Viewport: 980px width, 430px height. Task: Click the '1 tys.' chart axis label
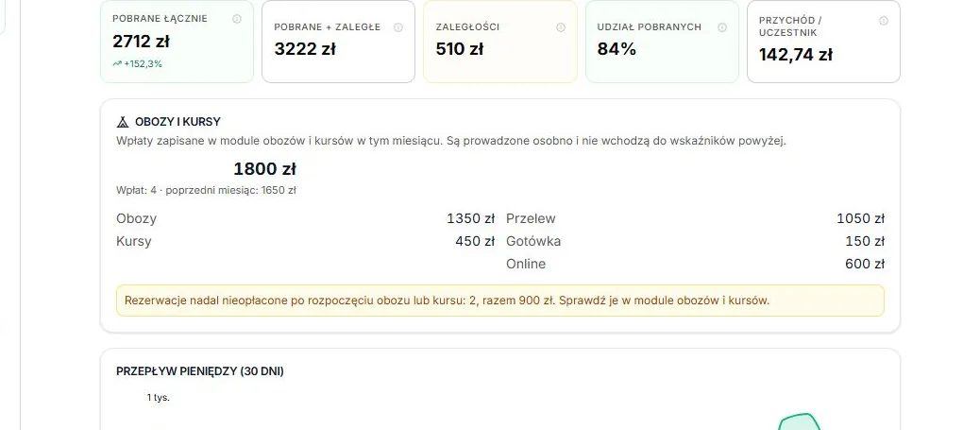click(158, 398)
